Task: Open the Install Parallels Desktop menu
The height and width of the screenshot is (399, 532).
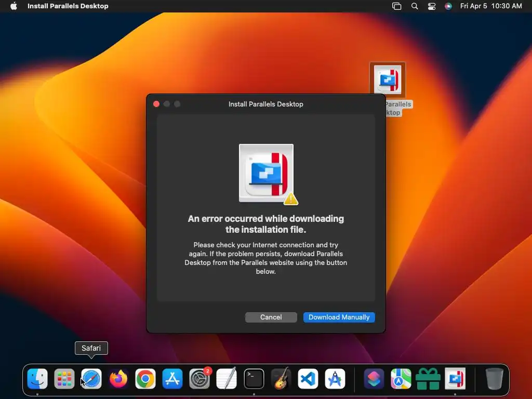Action: click(x=68, y=6)
